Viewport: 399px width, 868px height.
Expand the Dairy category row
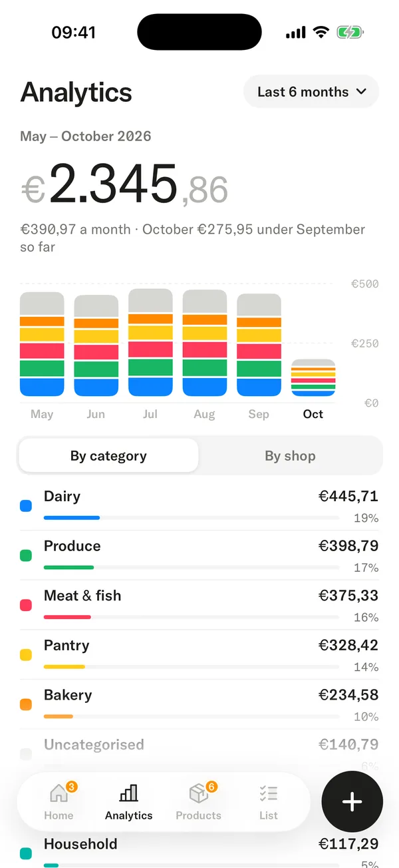[199, 506]
